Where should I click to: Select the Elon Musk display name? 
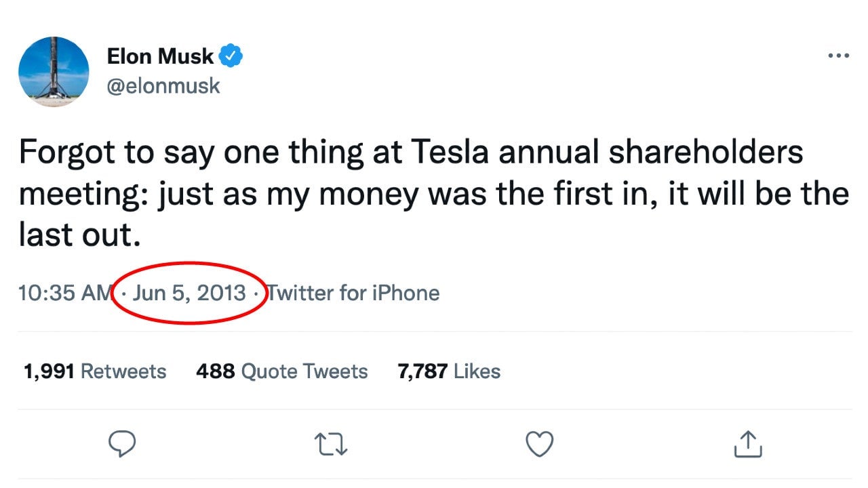tap(161, 56)
